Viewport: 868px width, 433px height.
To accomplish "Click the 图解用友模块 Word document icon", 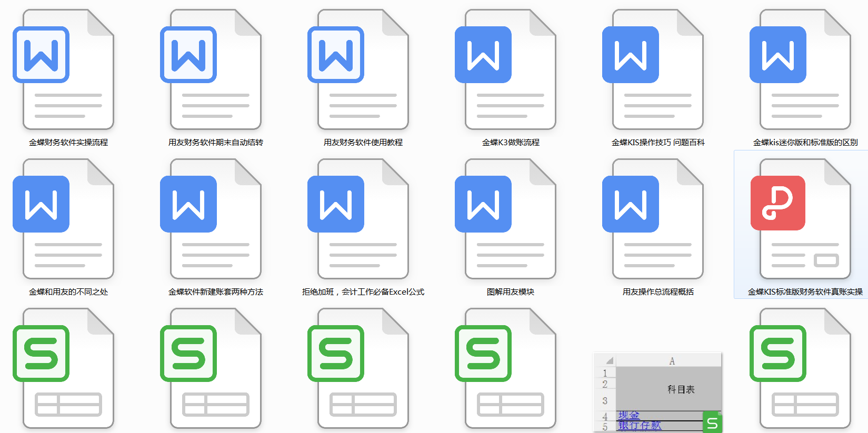I will click(x=506, y=219).
